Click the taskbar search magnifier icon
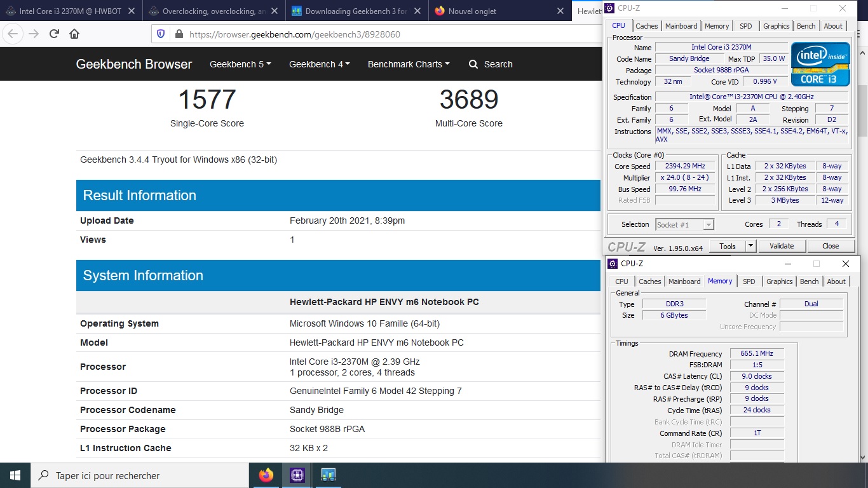The width and height of the screenshot is (868, 488). 44,475
